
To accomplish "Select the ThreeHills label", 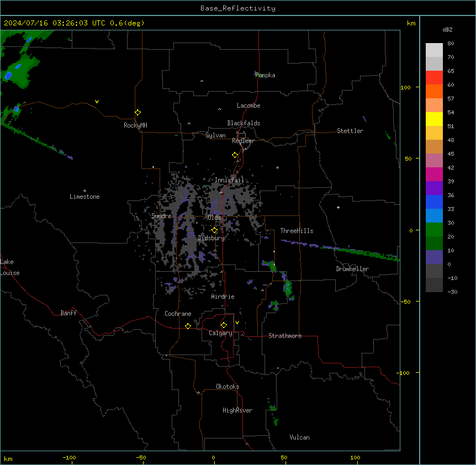I will (297, 231).
